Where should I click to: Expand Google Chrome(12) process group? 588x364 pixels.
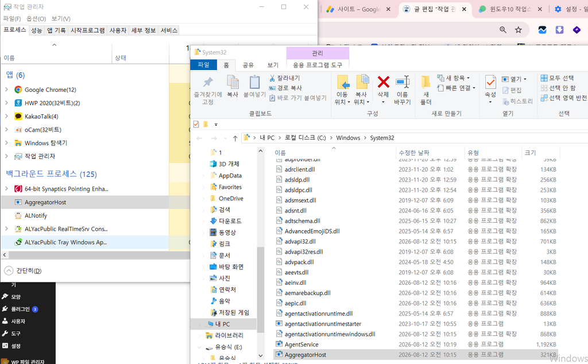6,90
